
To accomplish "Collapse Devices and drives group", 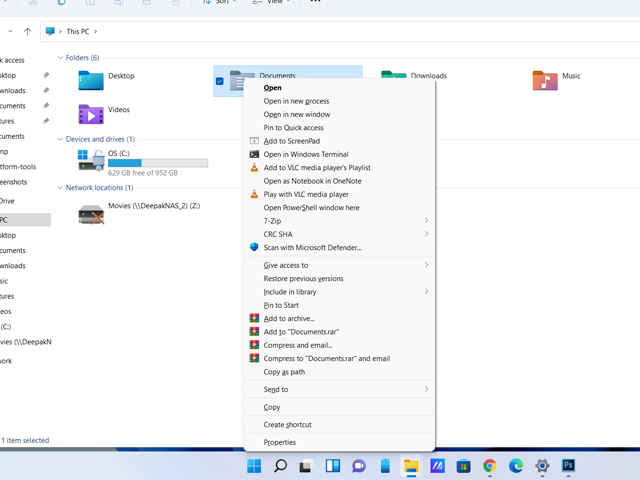I will click(x=60, y=139).
